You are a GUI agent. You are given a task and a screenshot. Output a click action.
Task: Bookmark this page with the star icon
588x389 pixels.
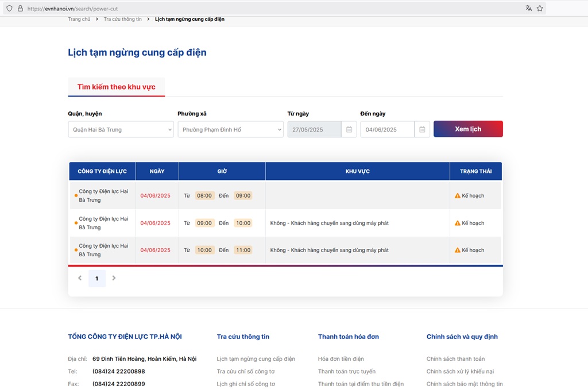(540, 9)
